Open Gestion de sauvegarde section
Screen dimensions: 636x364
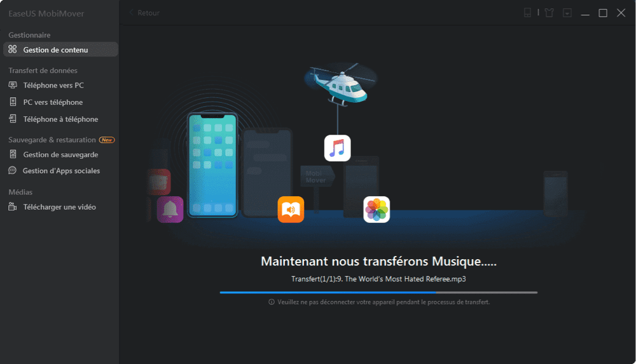[x=60, y=154]
